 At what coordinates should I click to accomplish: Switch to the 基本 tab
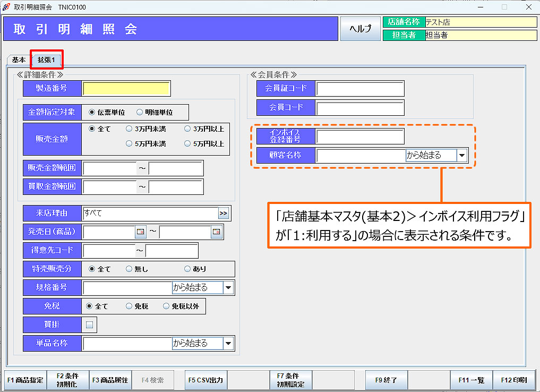pos(19,60)
